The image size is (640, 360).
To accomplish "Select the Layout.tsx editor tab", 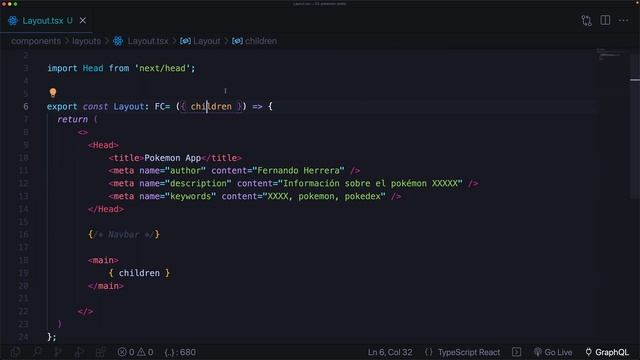I will coord(47,20).
